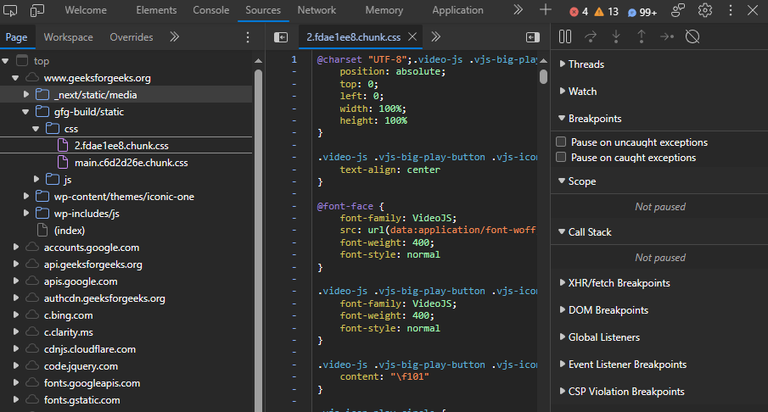Screen dimensions: 768x412
Task: Add a new DevTools tab with plus
Action: 545,10
